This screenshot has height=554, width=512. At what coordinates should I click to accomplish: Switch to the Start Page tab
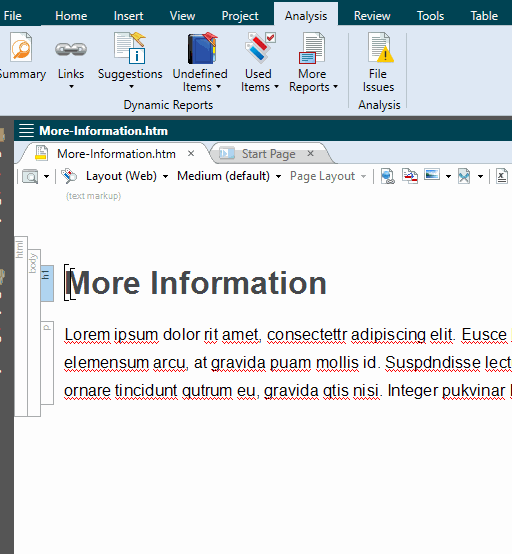coord(268,154)
